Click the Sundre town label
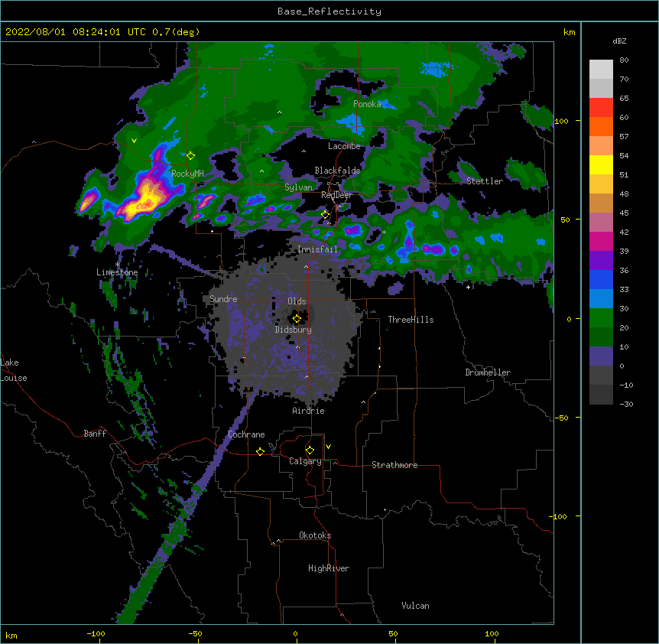This screenshot has width=659, height=644. pos(223,299)
